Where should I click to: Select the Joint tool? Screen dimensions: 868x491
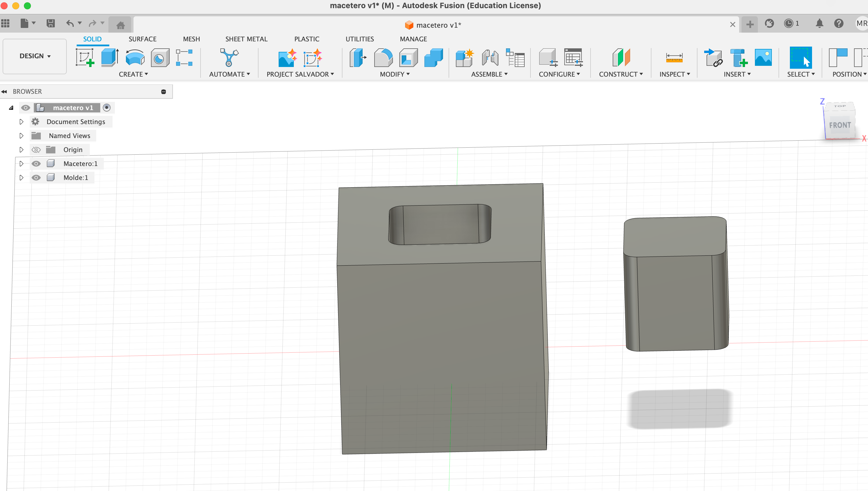point(490,58)
